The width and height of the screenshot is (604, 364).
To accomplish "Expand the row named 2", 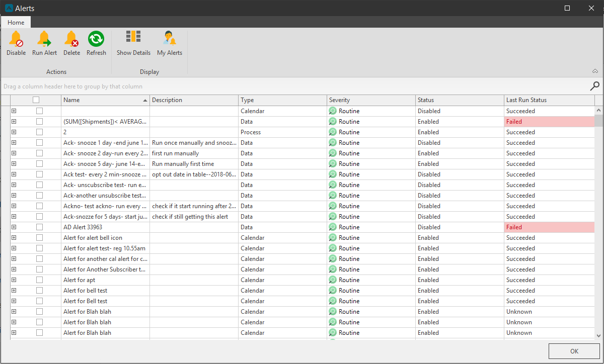I will click(x=14, y=132).
